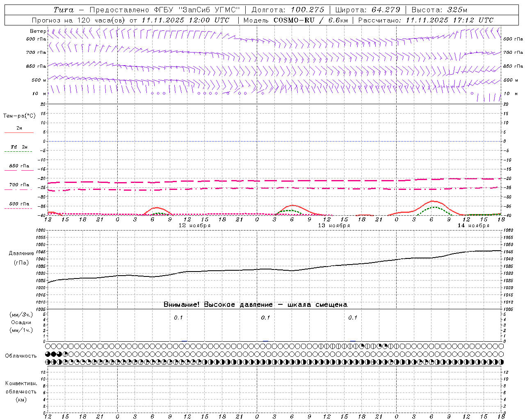Click the '(мм/1ч.)' precipitation unit label

(21, 330)
